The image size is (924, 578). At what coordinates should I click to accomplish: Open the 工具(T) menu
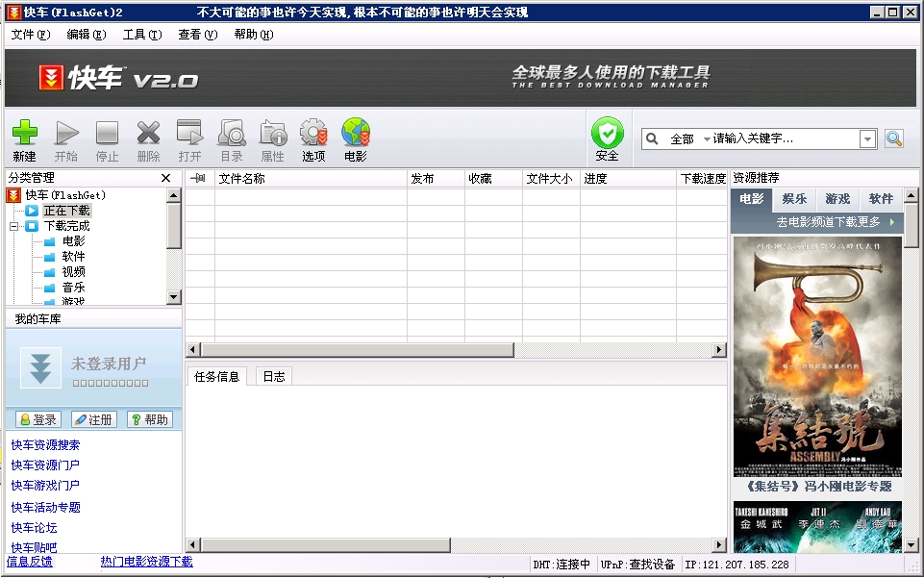pyautogui.click(x=142, y=35)
